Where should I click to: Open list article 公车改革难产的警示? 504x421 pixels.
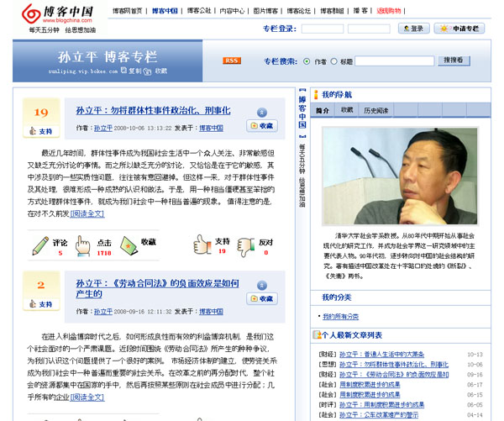click(379, 415)
